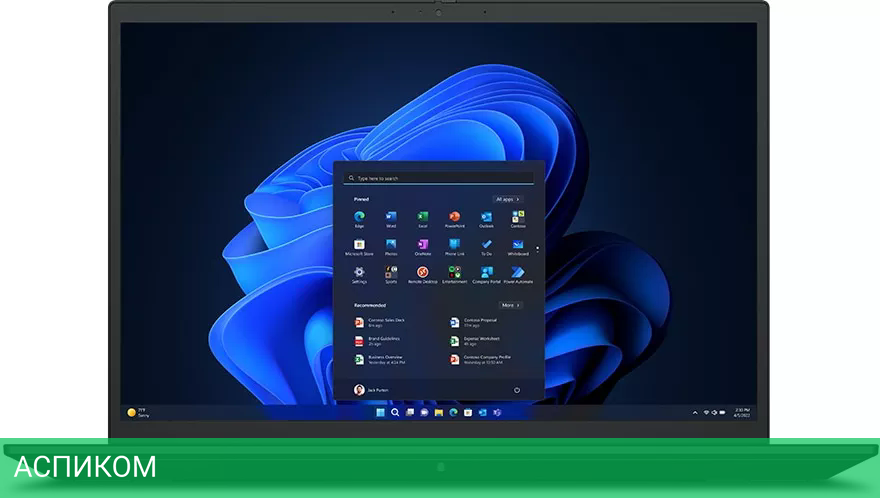Open Settings pinned app
Viewport: 880px width, 498px height.
click(x=359, y=275)
